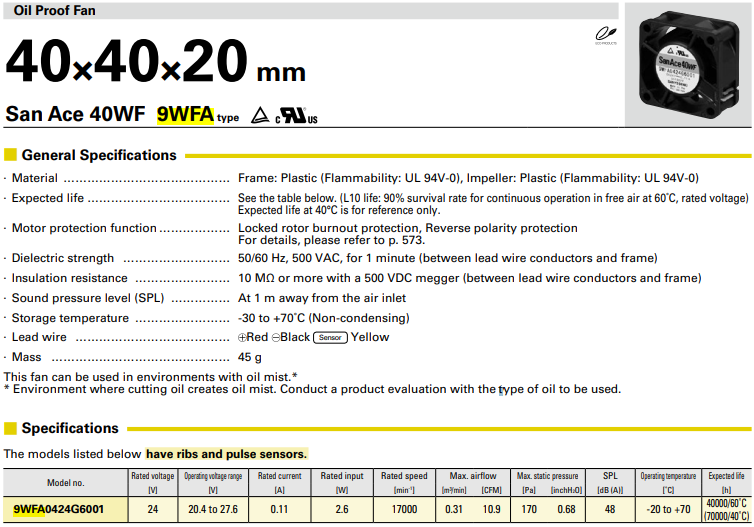Click the Eco Products leaf logo
Image resolution: width=754 pixels, height=527 pixels.
click(x=603, y=37)
